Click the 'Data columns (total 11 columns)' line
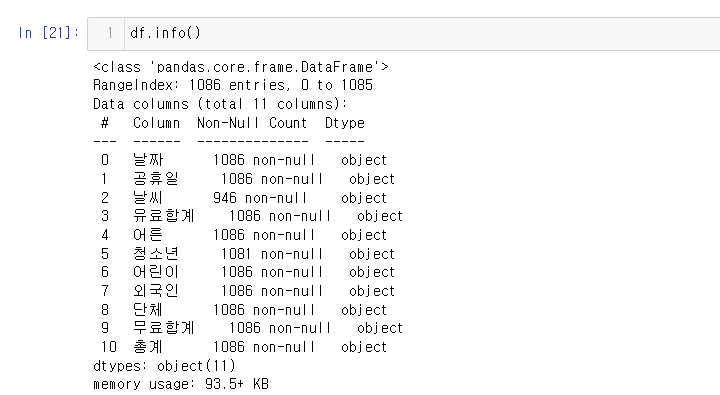 pos(220,104)
